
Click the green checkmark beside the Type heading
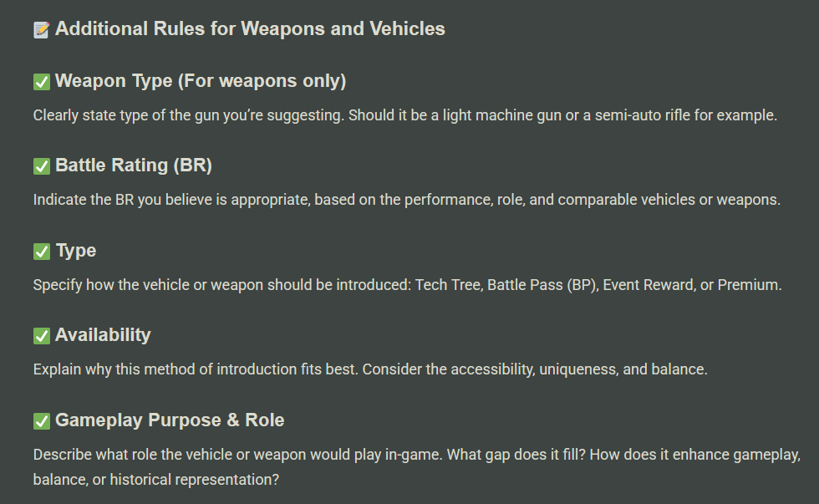tap(42, 252)
